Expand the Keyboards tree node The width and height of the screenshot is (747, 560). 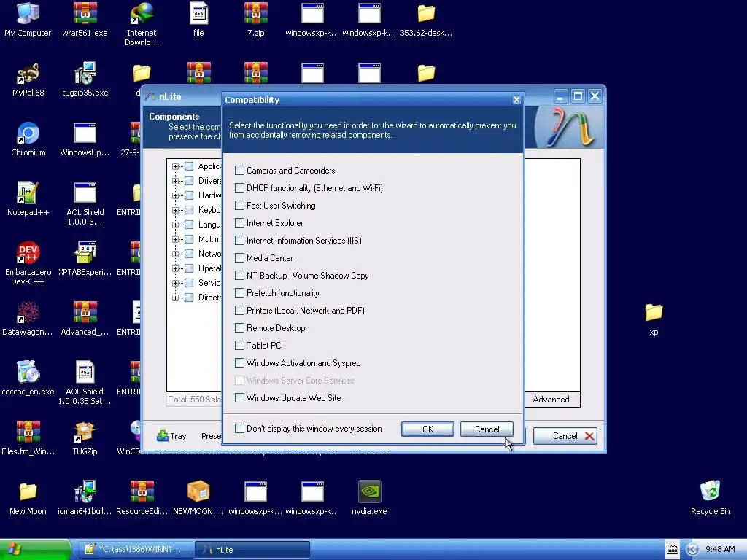pos(175,210)
